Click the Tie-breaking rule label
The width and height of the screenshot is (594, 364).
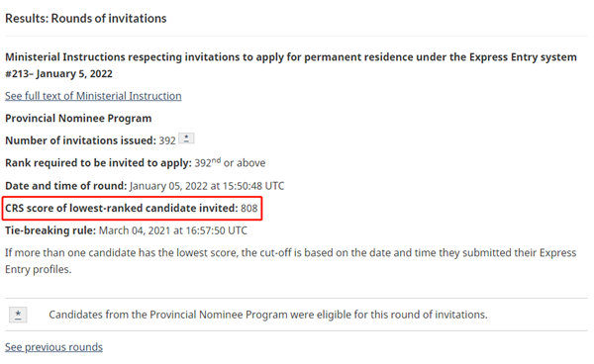click(x=50, y=230)
